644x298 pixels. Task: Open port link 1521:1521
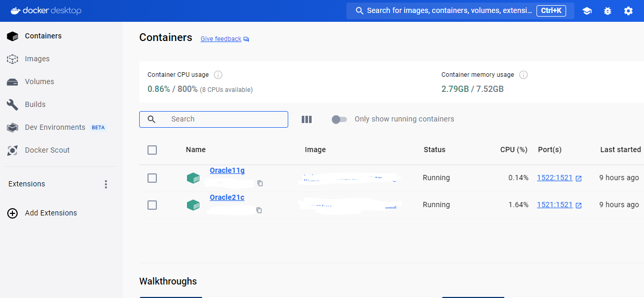(555, 205)
